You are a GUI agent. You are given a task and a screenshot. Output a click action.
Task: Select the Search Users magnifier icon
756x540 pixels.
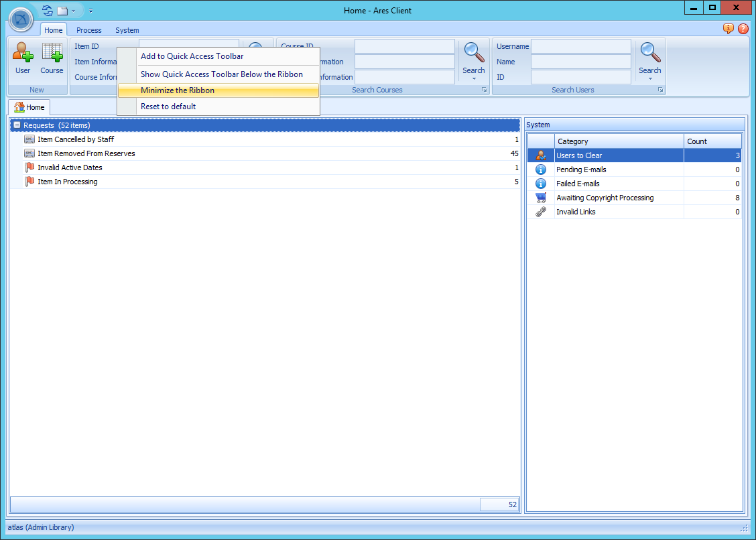[649, 51]
